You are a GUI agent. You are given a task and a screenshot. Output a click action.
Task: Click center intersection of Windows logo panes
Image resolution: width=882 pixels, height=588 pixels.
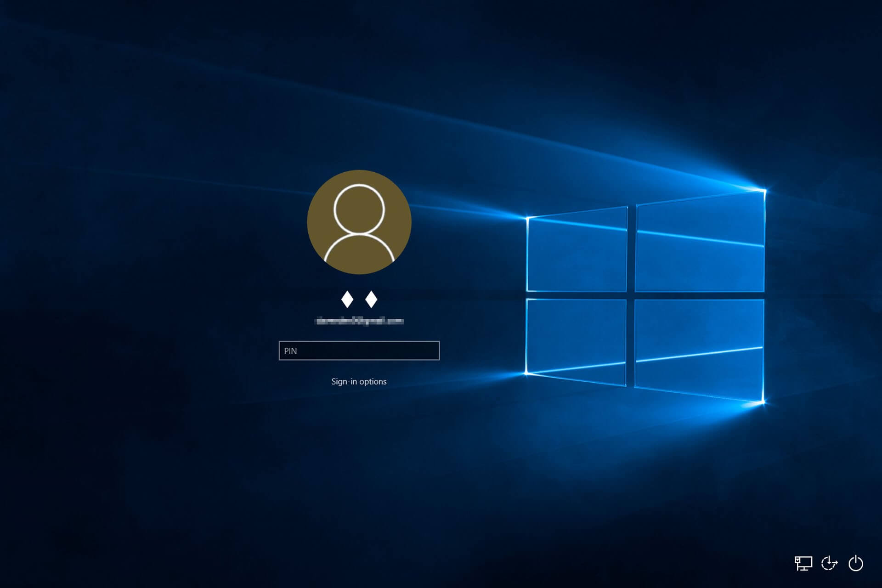(631, 295)
